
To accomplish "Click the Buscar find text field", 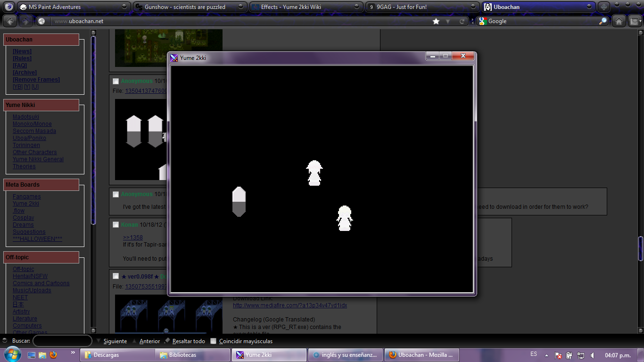I will 62,341.
